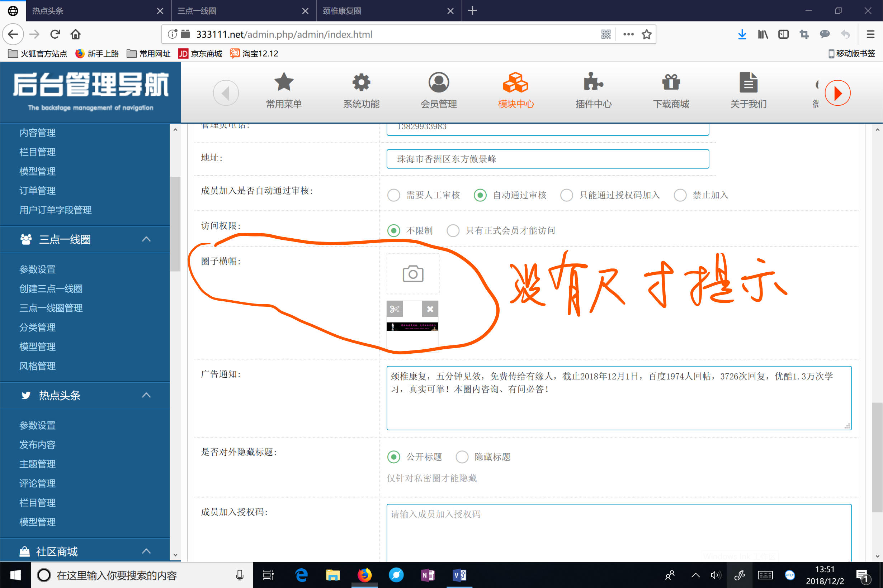Collapse the 热点头条 sidebar section
Image resolution: width=883 pixels, height=588 pixels.
point(146,395)
